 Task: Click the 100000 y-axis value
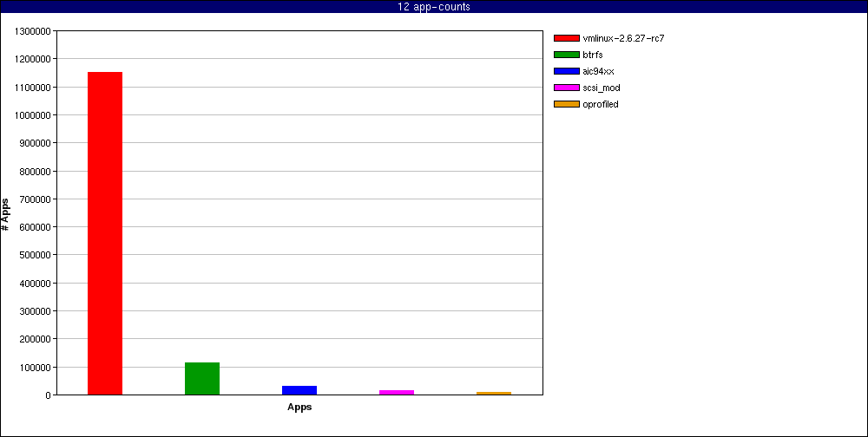pos(35,368)
